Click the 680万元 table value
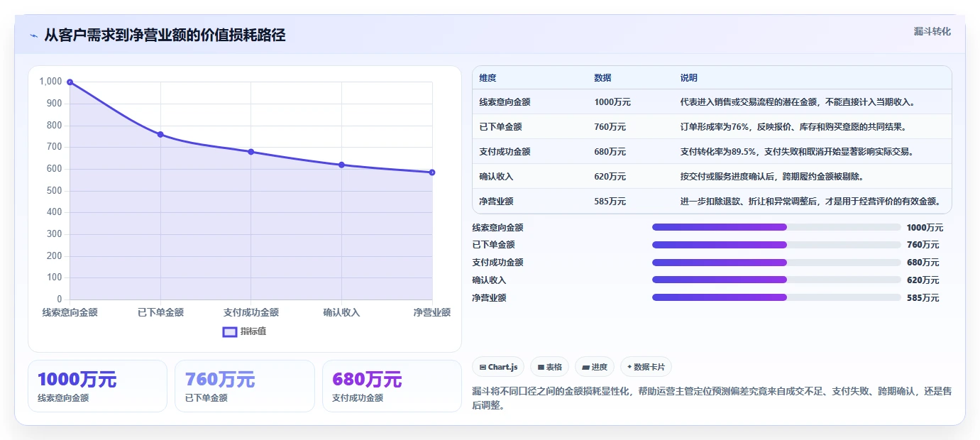The width and height of the screenshot is (980, 440). tap(610, 152)
